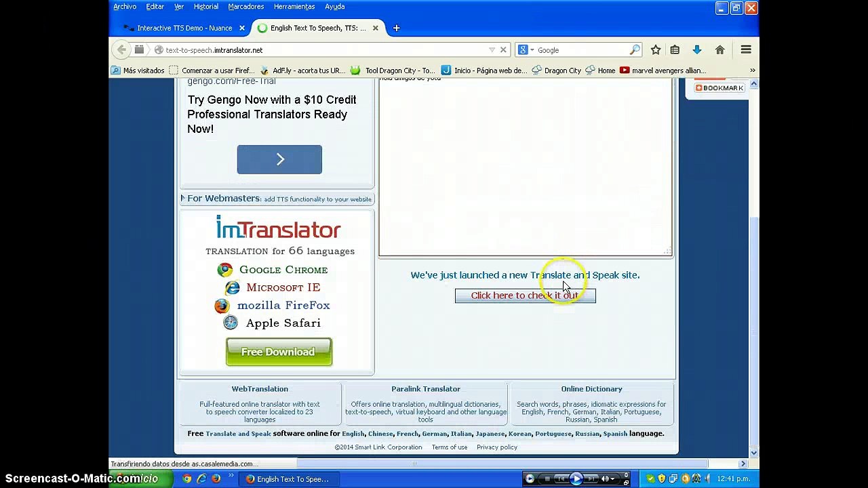The image size is (868, 488).
Task: Open the AdF.ly bookmark
Action: (302, 70)
